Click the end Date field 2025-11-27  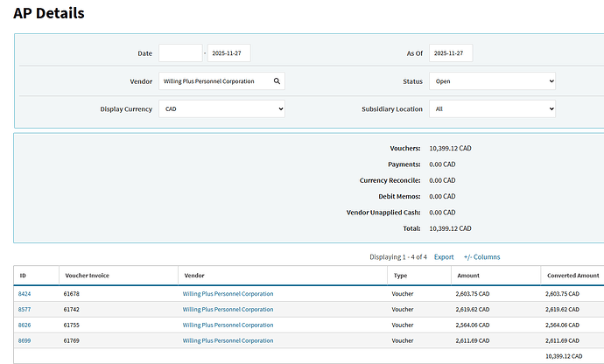tap(228, 53)
